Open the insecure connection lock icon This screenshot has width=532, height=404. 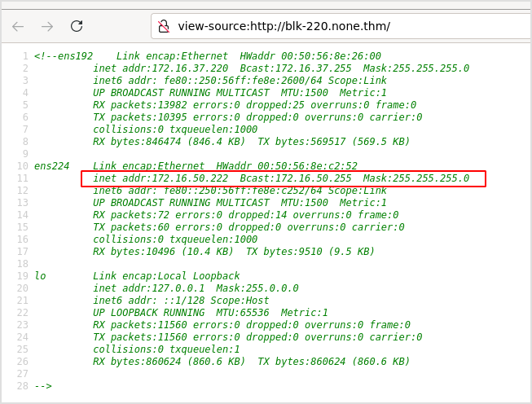point(164,26)
